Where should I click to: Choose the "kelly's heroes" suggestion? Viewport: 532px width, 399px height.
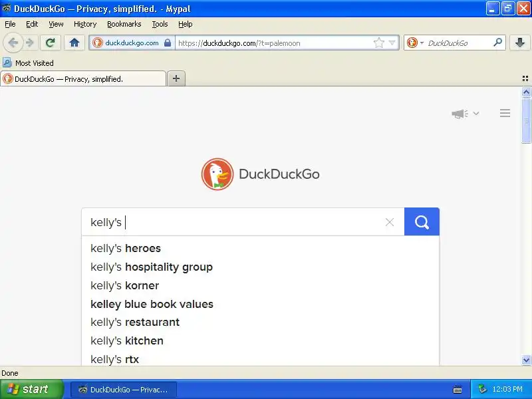(260, 248)
